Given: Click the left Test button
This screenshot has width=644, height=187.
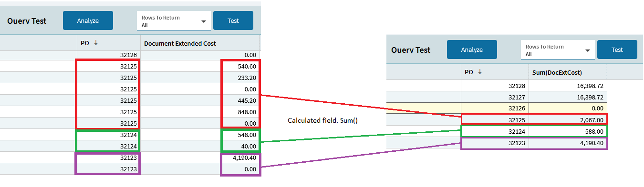Looking at the screenshot, I should click(x=233, y=20).
